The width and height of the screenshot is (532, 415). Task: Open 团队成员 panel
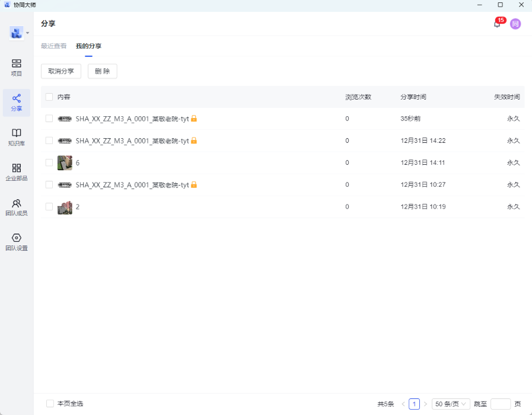tap(17, 207)
